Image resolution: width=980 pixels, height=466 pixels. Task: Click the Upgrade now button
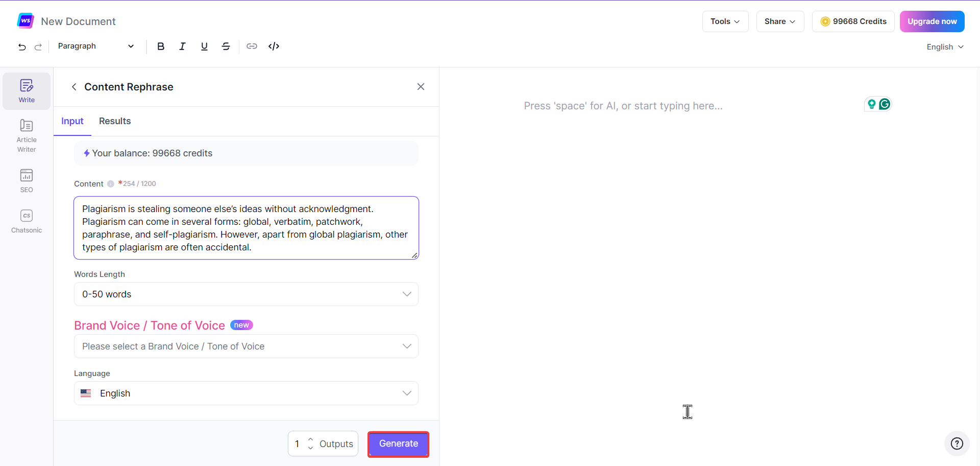(x=932, y=21)
